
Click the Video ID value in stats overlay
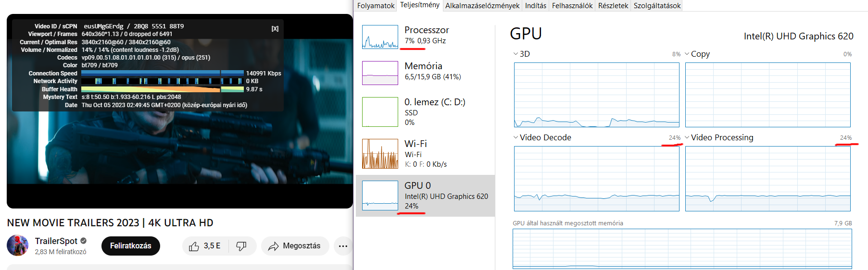point(134,26)
